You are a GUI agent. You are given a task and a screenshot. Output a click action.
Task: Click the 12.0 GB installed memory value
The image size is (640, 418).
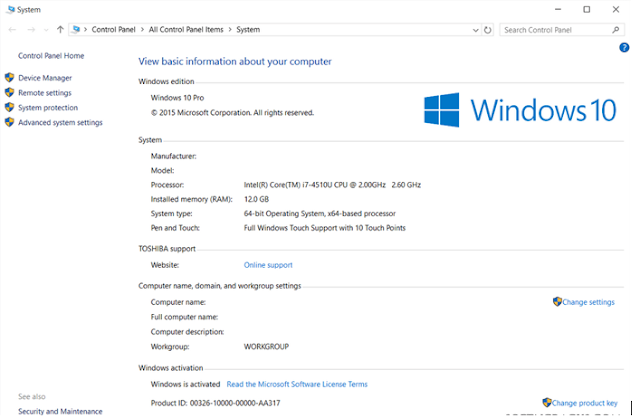click(256, 199)
